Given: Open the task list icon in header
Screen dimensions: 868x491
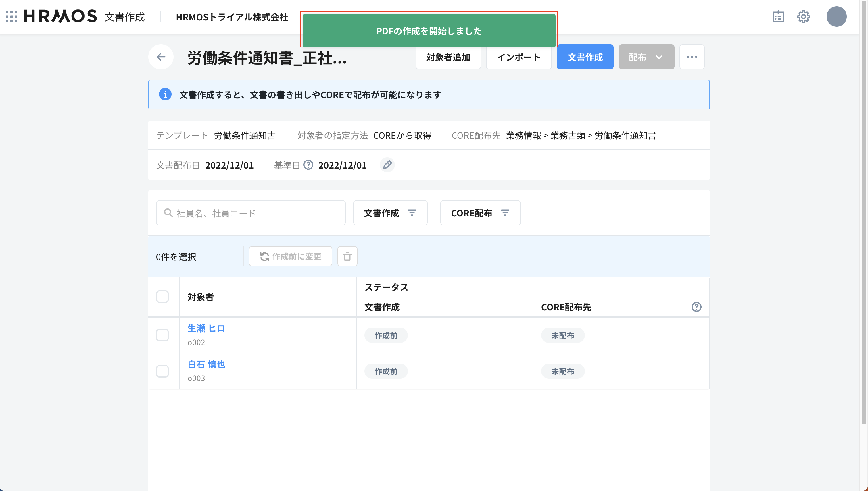Looking at the screenshot, I should click(778, 17).
